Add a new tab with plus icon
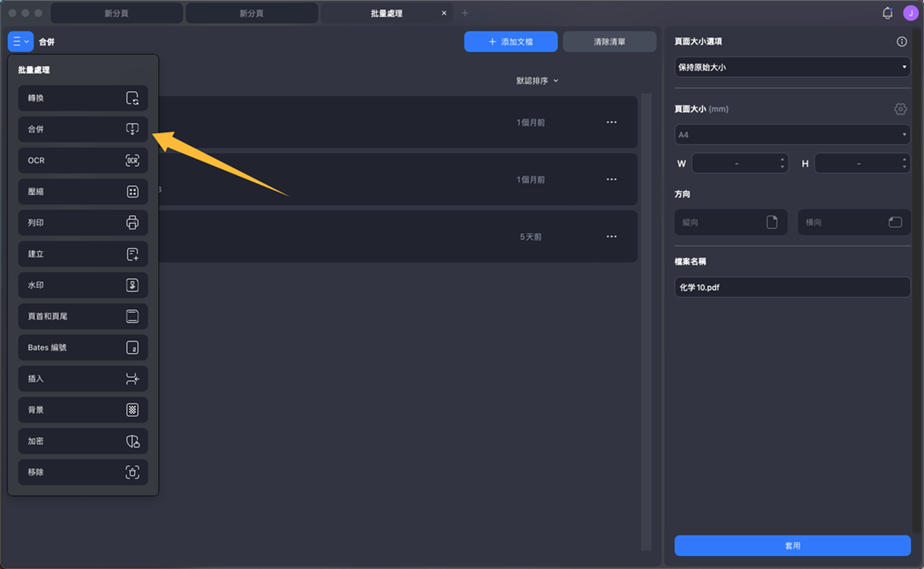 pyautogui.click(x=465, y=13)
